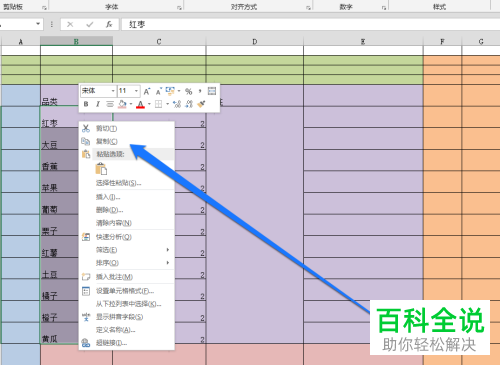
Task: Open the font size 11 dropdown
Action: (x=136, y=91)
